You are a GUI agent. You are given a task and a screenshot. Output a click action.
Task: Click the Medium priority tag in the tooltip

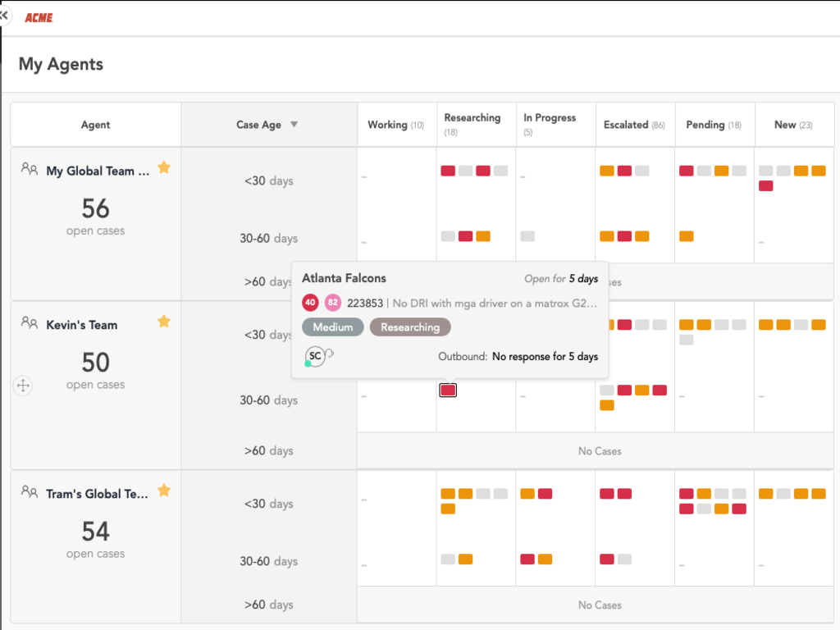coord(332,327)
